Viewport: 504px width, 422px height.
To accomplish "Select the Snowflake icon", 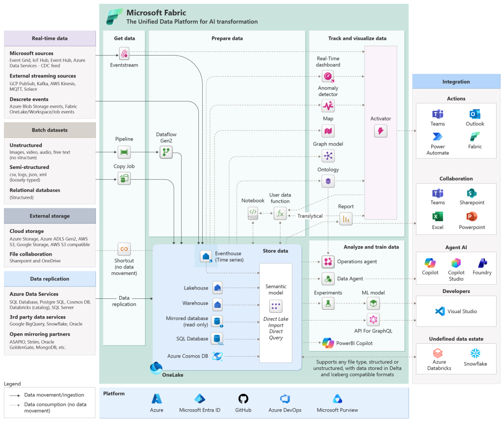I will (x=474, y=353).
